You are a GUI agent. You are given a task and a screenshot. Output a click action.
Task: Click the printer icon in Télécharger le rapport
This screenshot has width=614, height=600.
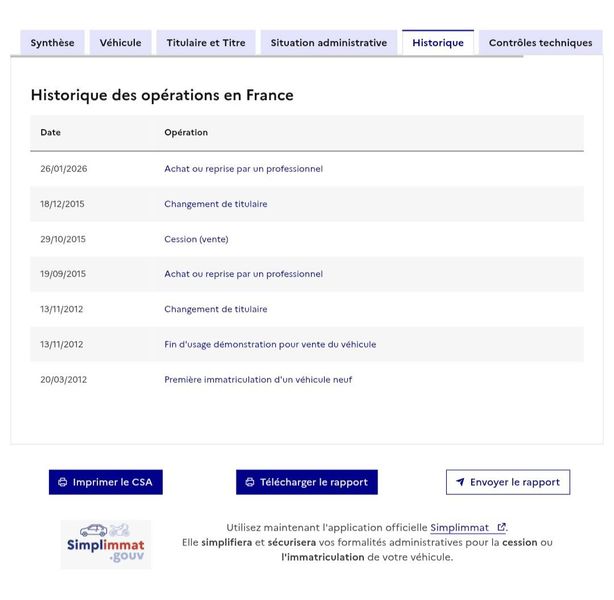point(250,482)
